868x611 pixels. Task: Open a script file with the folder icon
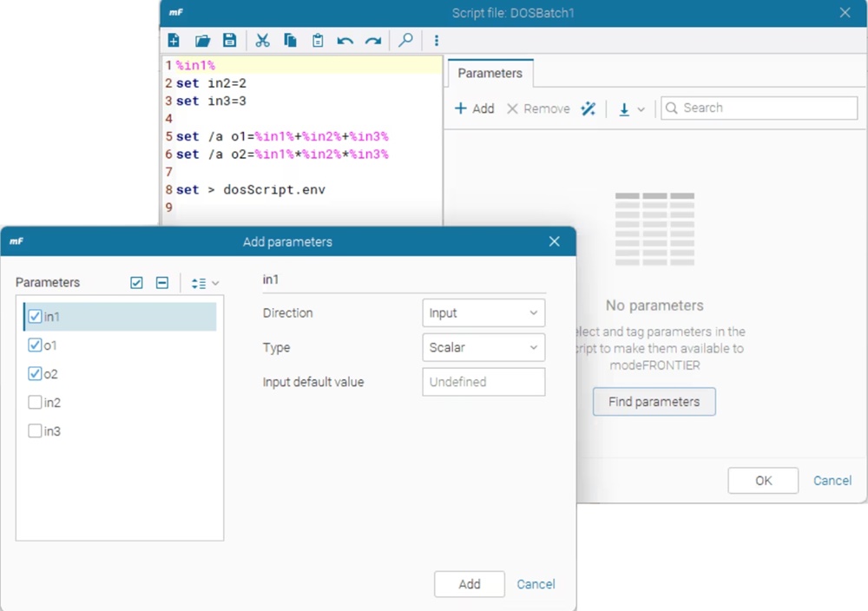202,41
